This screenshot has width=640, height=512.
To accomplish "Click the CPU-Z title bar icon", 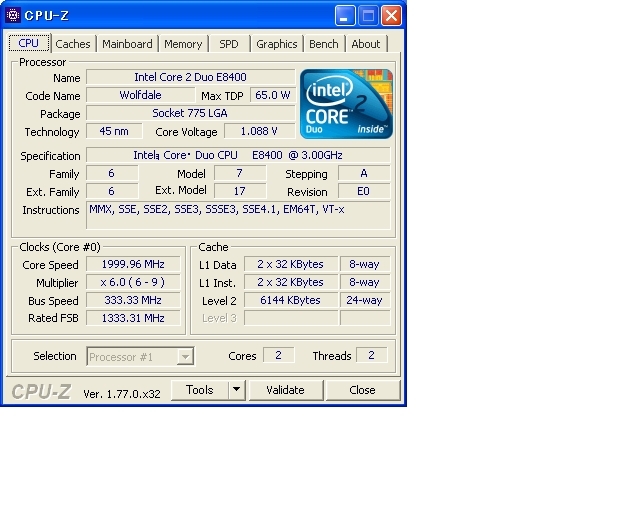I will pyautogui.click(x=14, y=16).
